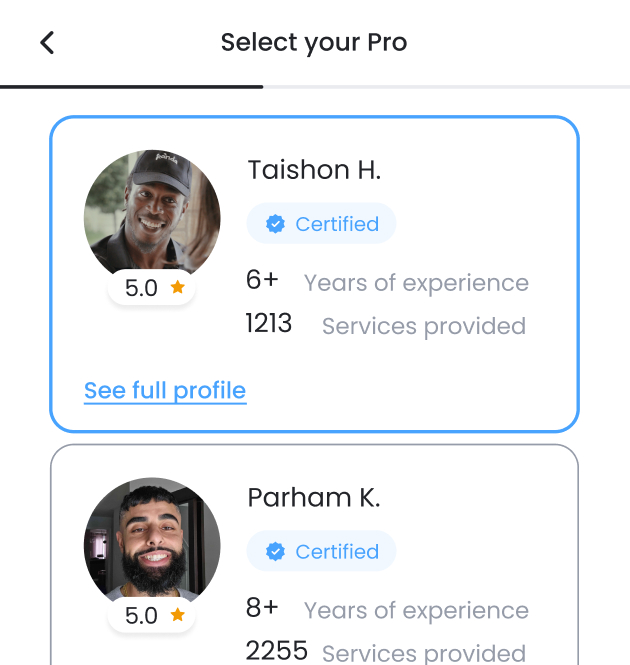Open Parham K.'s profile photo
This screenshot has height=665, width=630.
point(152,538)
